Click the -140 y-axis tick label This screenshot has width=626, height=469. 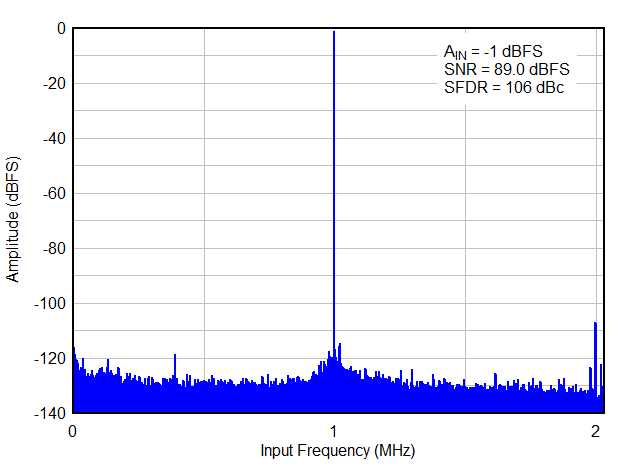click(50, 412)
